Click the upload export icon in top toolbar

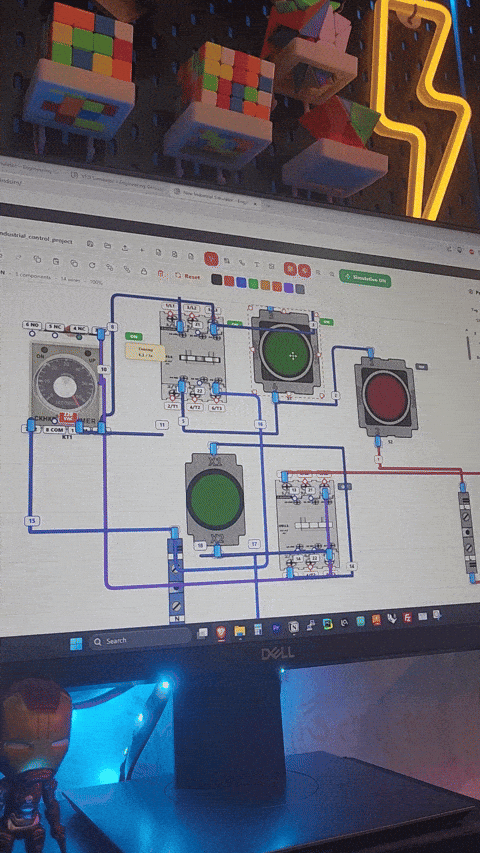coord(125,248)
